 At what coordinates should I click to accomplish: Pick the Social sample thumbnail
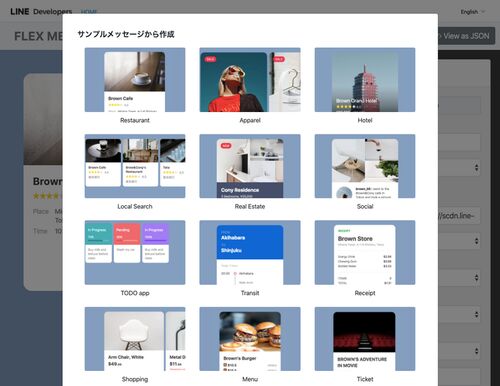(365, 166)
